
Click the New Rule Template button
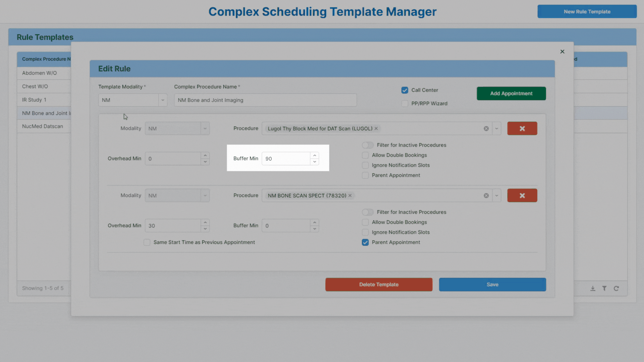coord(587,11)
